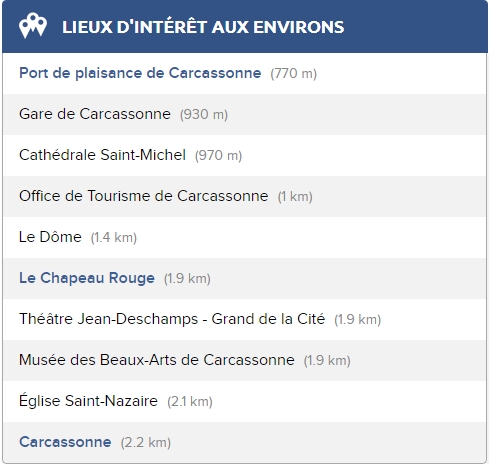
Task: Click the 2.2 km distance beside Carcassonne
Action: (146, 443)
